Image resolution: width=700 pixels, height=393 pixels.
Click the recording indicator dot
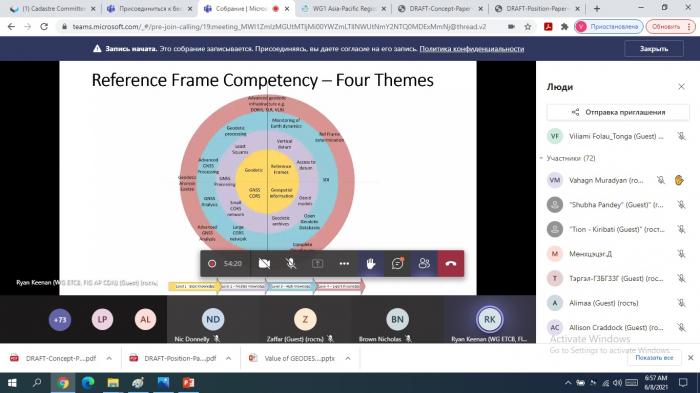point(212,264)
